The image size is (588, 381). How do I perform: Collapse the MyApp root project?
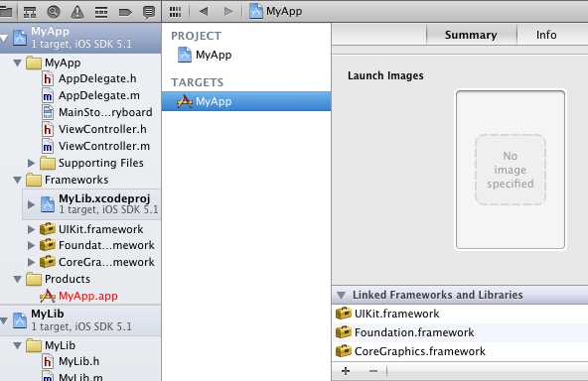4,39
